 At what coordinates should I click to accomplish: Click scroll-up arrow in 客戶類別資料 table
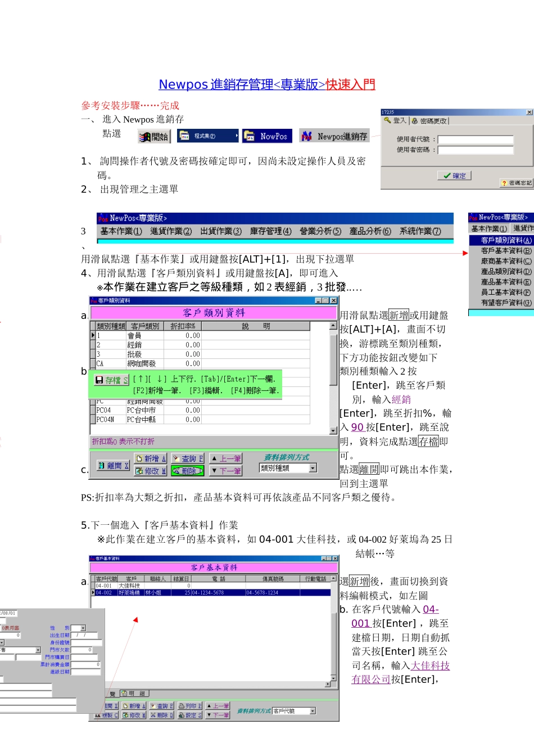[x=333, y=326]
